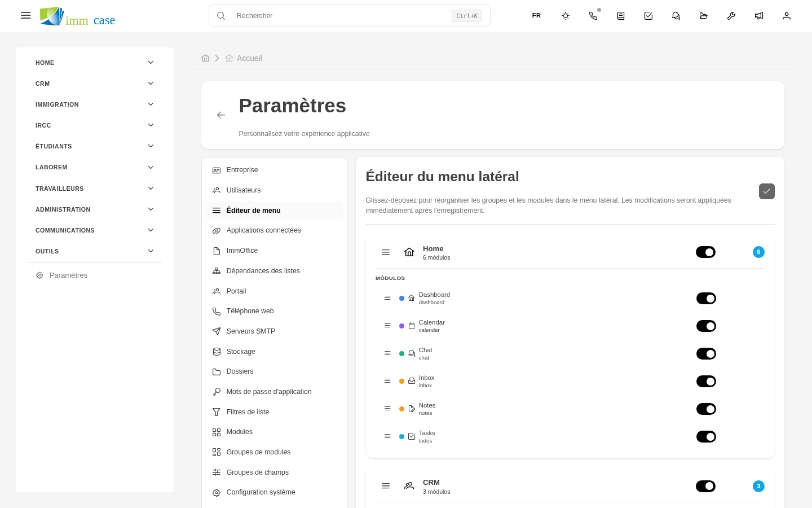
Task: Grab the drag handle of Notes module
Action: (387, 409)
